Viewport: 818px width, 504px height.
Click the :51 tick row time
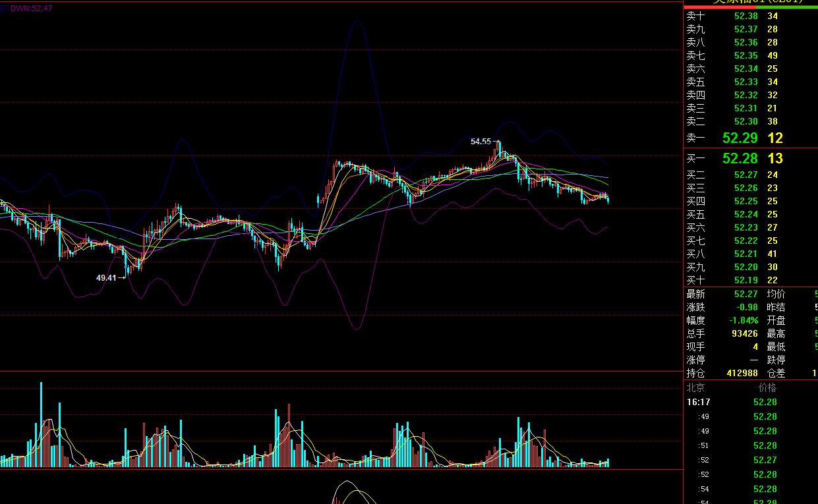(705, 445)
